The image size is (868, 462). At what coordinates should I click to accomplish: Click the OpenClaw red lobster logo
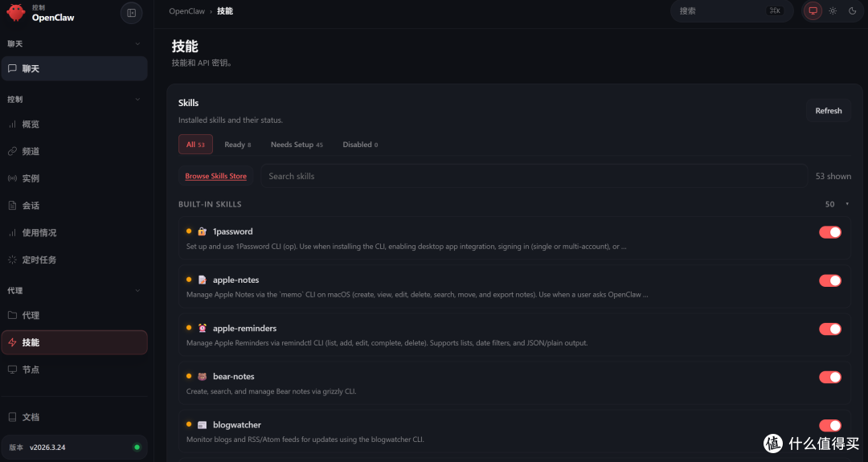[x=16, y=12]
